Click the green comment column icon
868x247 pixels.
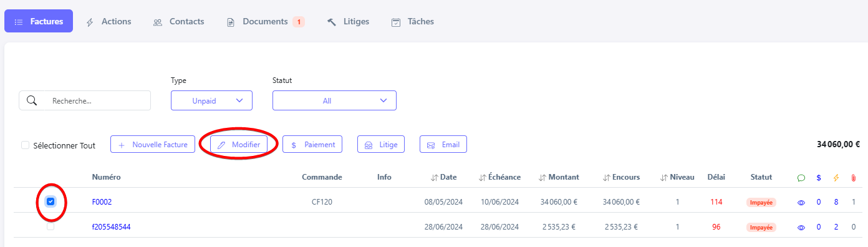(801, 178)
